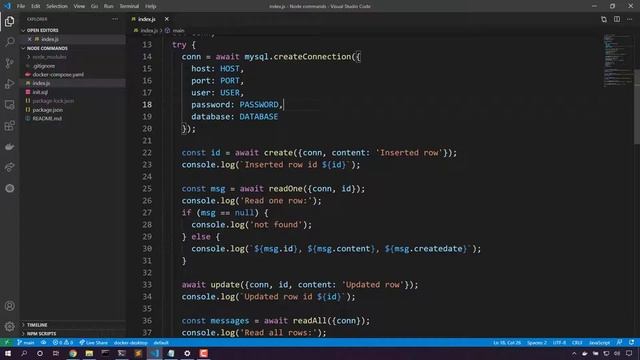Click the Explorer more actions ellipsis
The height and width of the screenshot is (360, 640).
[x=115, y=19]
